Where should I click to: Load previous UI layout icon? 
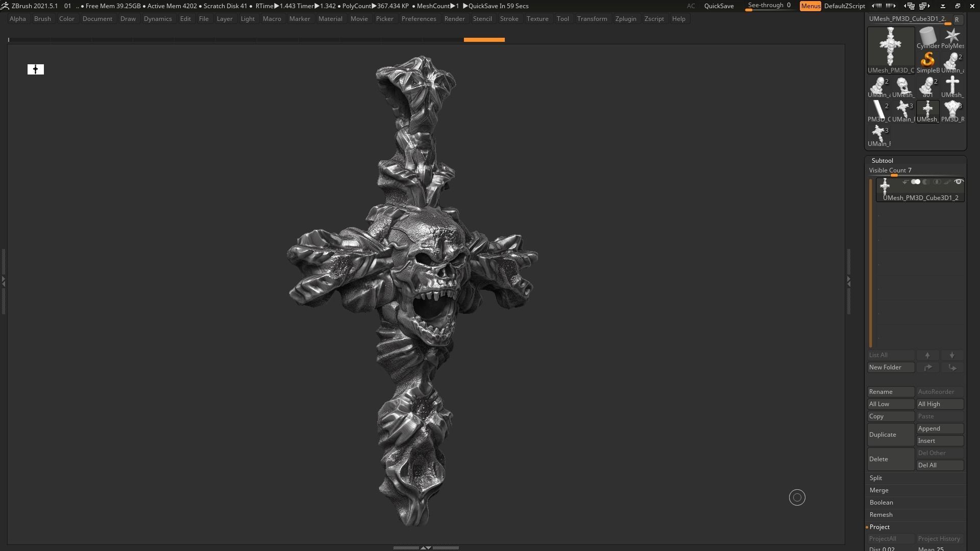click(909, 6)
